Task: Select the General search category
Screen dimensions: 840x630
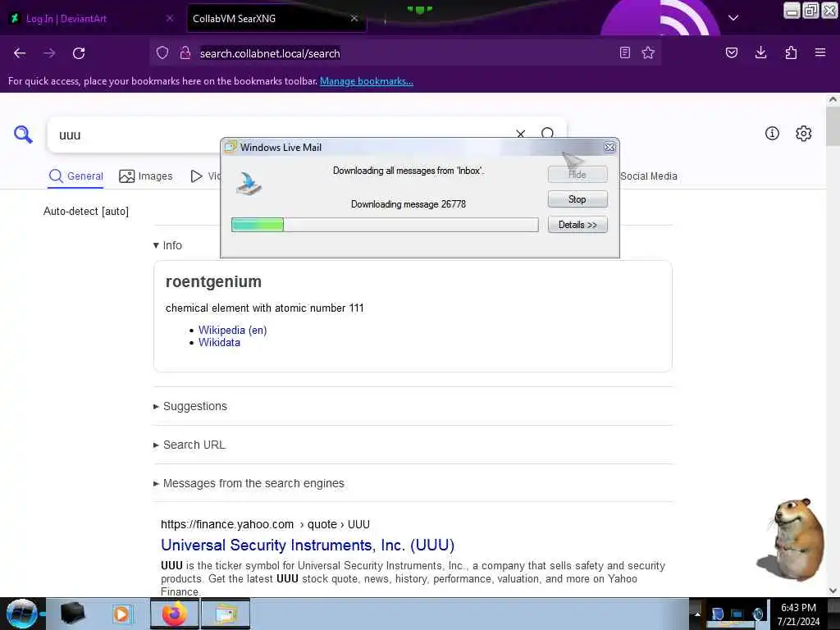Action: tap(76, 176)
